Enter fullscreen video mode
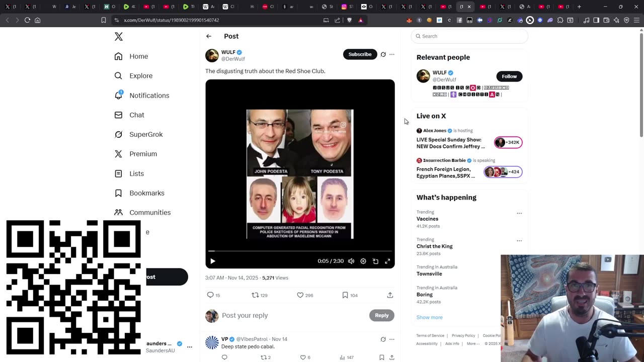 (x=387, y=261)
